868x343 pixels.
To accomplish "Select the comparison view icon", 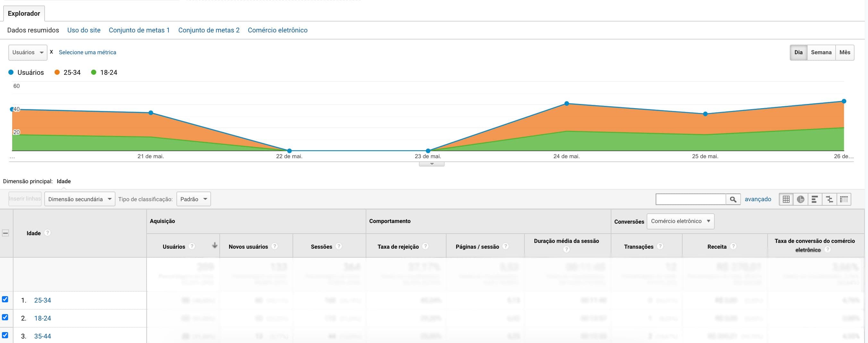I will coord(829,199).
